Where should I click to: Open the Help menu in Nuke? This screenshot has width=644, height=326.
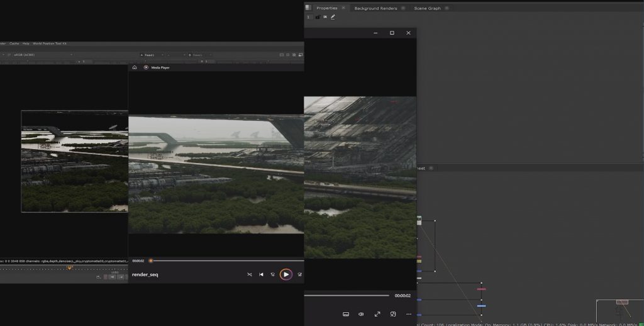tap(26, 43)
